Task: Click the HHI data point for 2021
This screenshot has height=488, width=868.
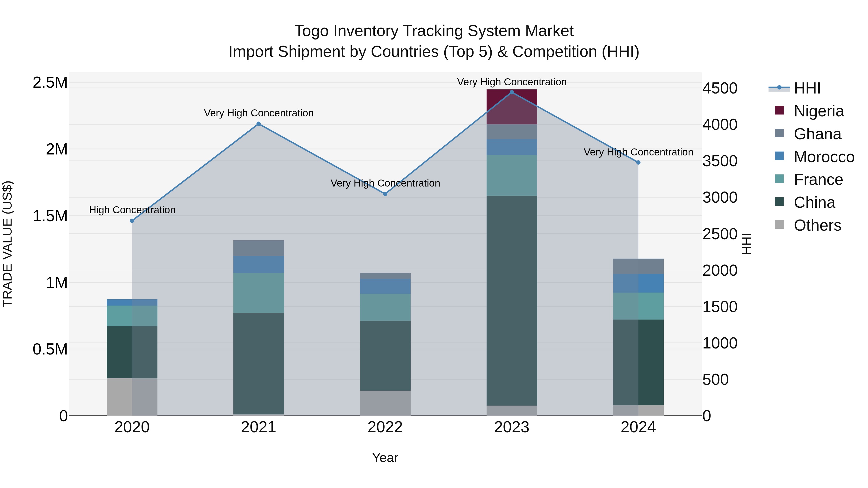Action: [x=259, y=124]
